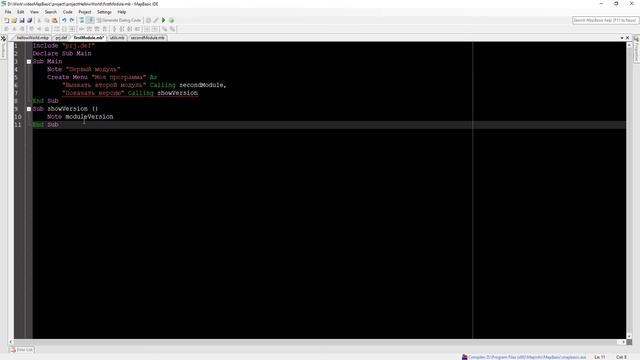Open the Error List panel
The width and height of the screenshot is (640, 360).
(22, 349)
